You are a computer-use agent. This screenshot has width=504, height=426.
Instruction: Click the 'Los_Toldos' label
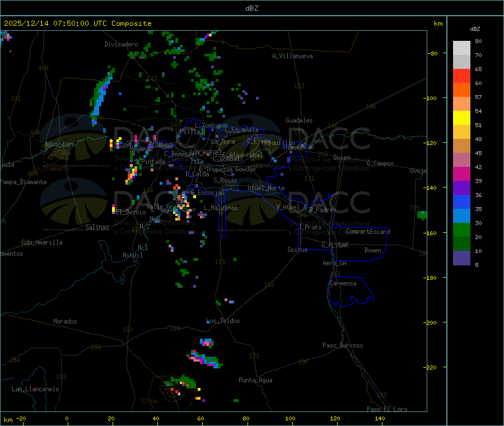[223, 321]
